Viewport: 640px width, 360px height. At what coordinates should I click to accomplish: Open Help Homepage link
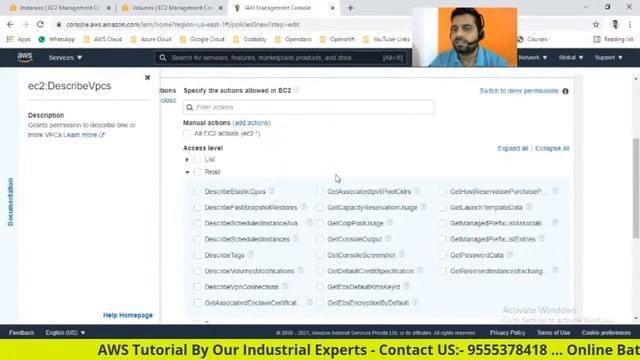[128, 315]
